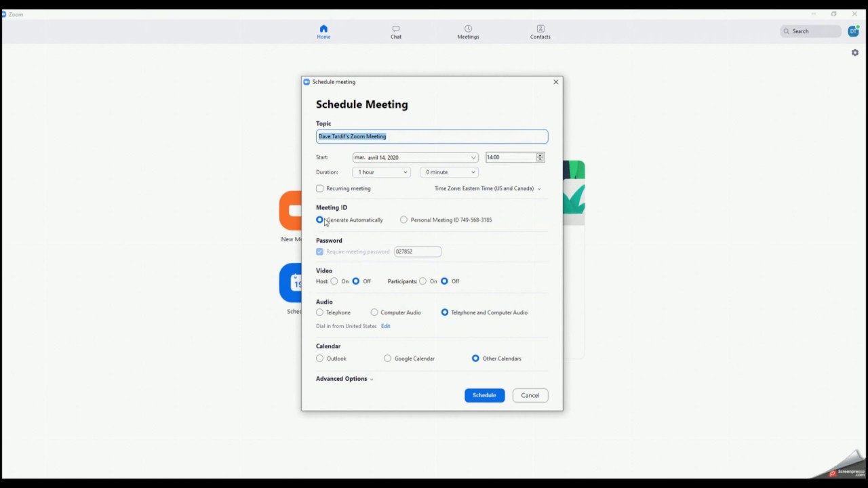Click the "Schedule Meeting" heading text
The width and height of the screenshot is (868, 488).
362,104
